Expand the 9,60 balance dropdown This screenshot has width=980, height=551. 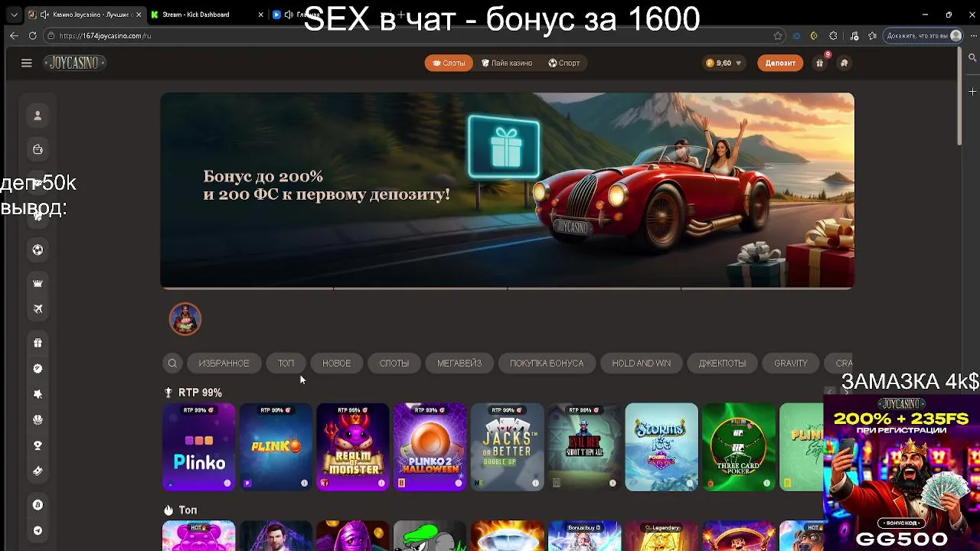coord(724,63)
